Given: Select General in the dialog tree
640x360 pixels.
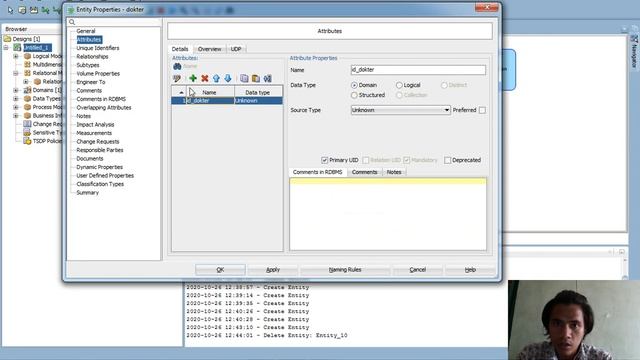Looking at the screenshot, I should 86,31.
